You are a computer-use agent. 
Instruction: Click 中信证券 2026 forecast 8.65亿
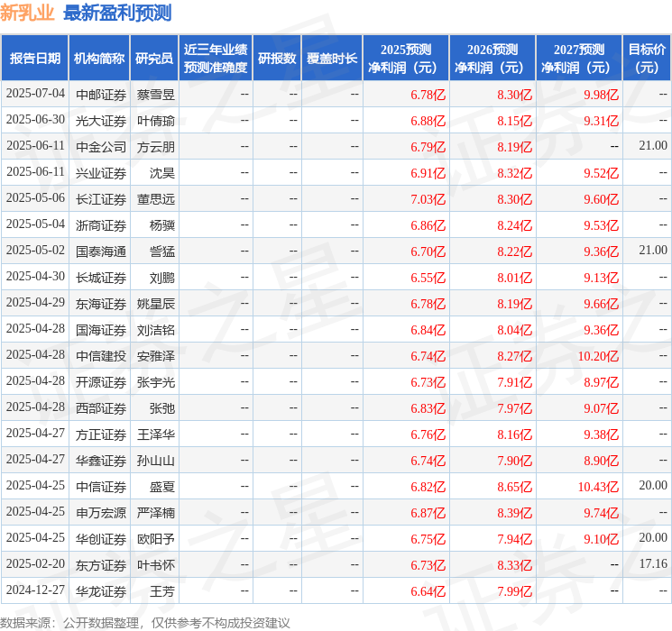click(514, 487)
